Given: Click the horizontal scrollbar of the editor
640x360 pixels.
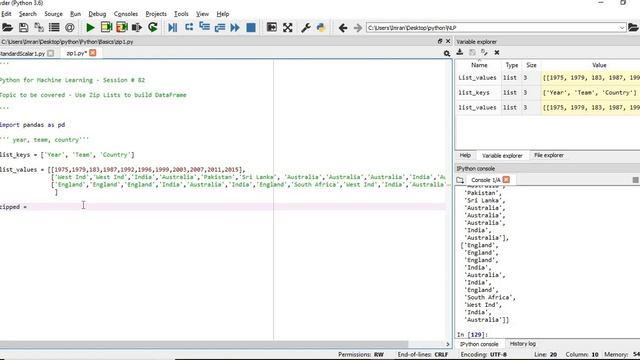Looking at the screenshot, I should click(204, 344).
